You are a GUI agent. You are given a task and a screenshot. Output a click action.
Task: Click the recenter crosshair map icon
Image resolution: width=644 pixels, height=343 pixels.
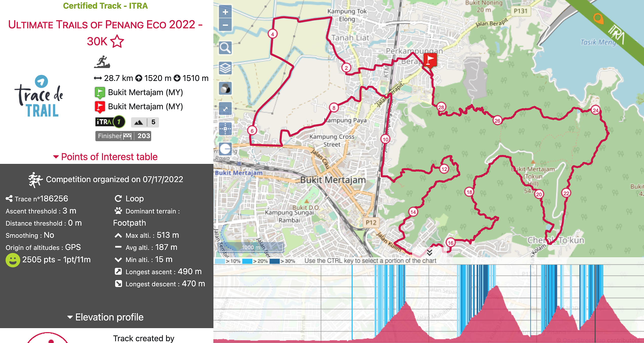click(225, 129)
